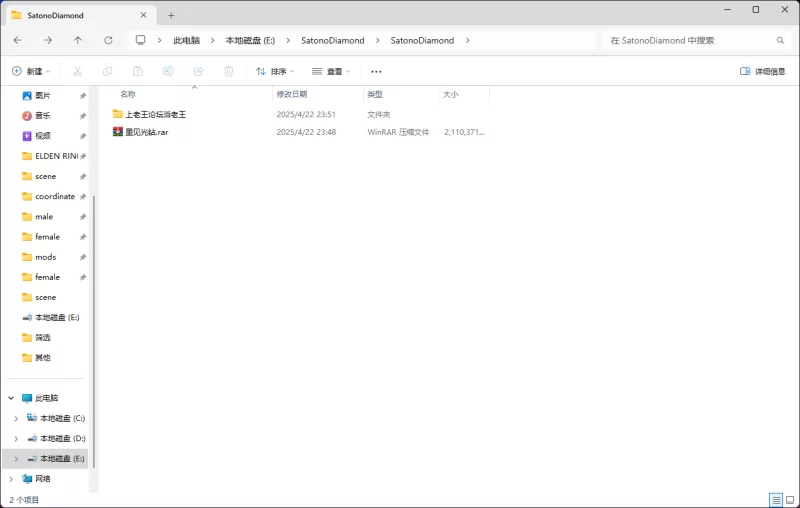
Task: Click first SatonoDiamond breadcrumb
Action: point(333,40)
